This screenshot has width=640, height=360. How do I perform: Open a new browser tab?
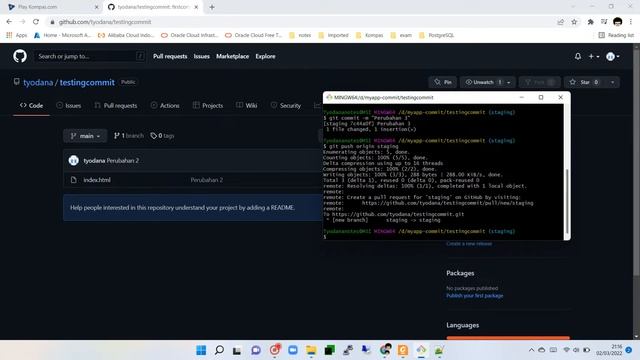(212, 7)
